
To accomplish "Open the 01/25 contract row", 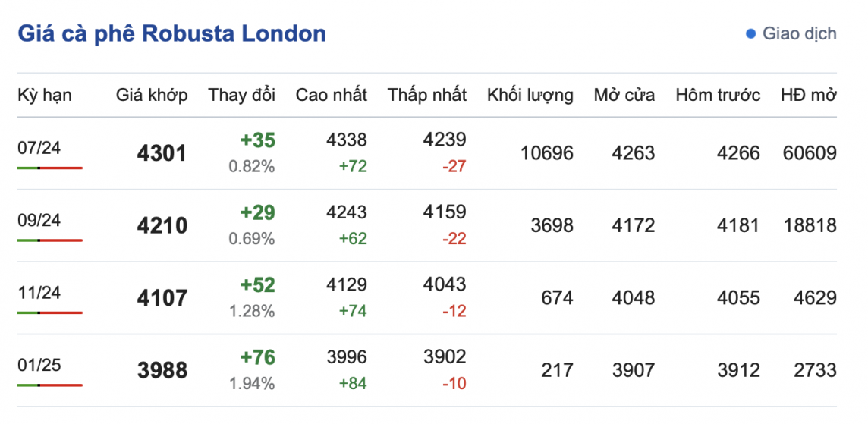I will [x=39, y=366].
